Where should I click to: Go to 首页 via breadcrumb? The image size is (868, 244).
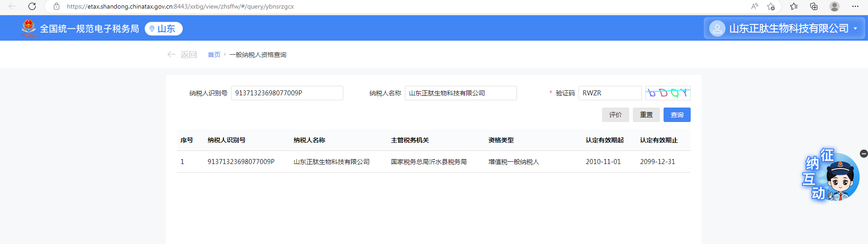click(x=214, y=55)
